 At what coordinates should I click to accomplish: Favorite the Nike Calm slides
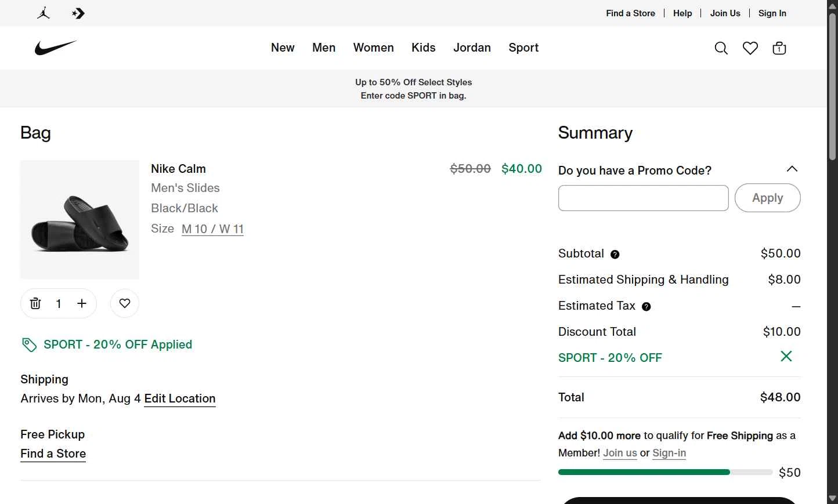(x=125, y=303)
